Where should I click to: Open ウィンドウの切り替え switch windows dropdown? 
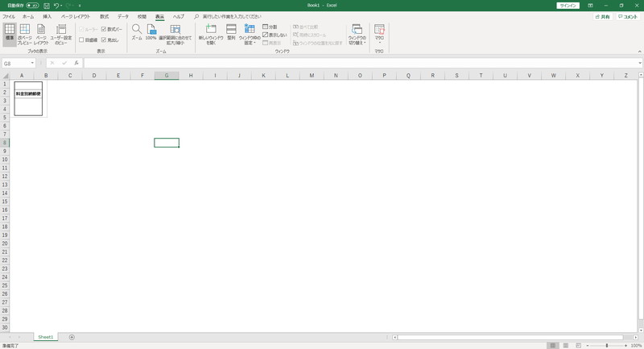[357, 34]
